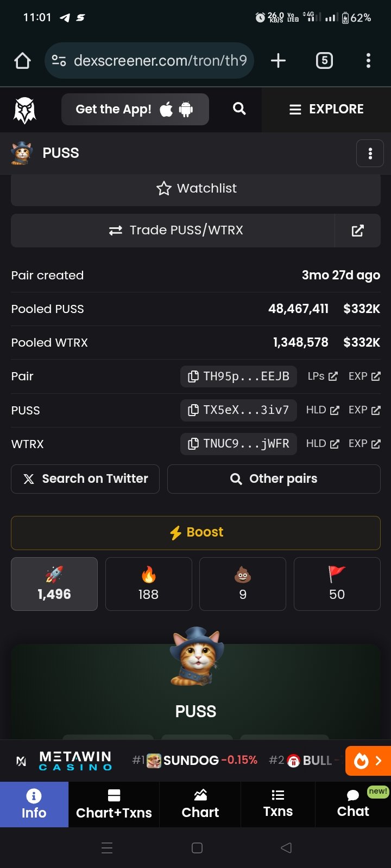Switch to the Chart+Txns tab
Image resolution: width=391 pixels, height=868 pixels.
coord(114,805)
